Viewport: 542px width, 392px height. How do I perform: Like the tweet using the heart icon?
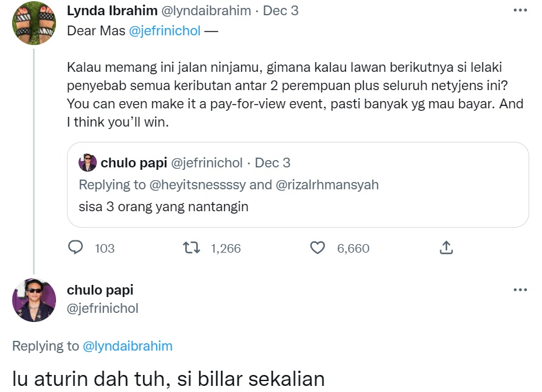(317, 248)
